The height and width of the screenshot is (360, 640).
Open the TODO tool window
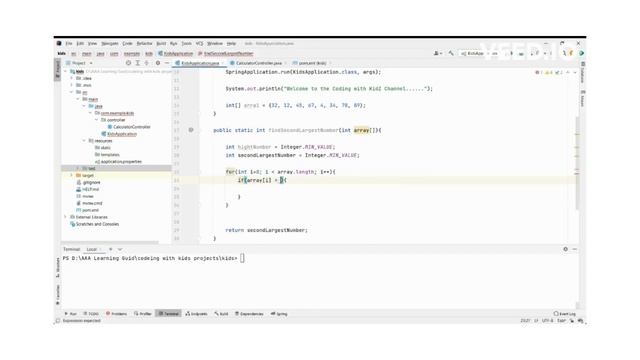(x=91, y=314)
